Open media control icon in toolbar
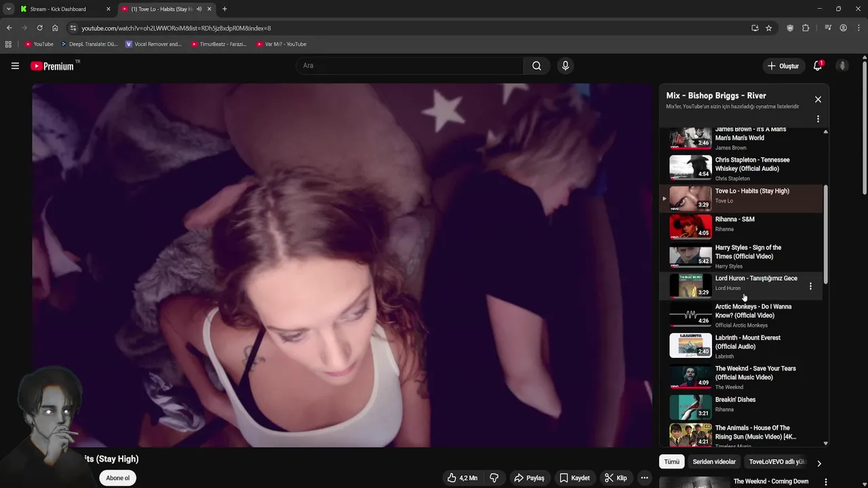This screenshot has width=868, height=488. 828,28
